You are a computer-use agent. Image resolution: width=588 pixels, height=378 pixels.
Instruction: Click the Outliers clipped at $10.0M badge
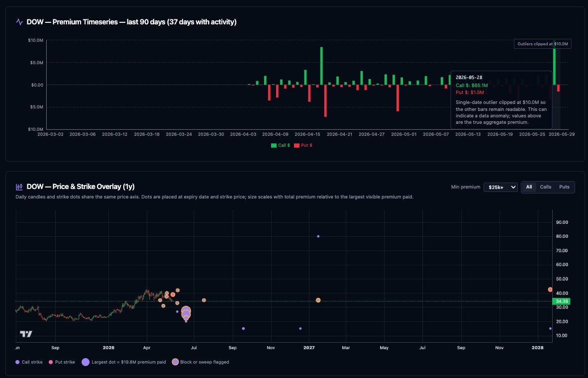pyautogui.click(x=543, y=44)
